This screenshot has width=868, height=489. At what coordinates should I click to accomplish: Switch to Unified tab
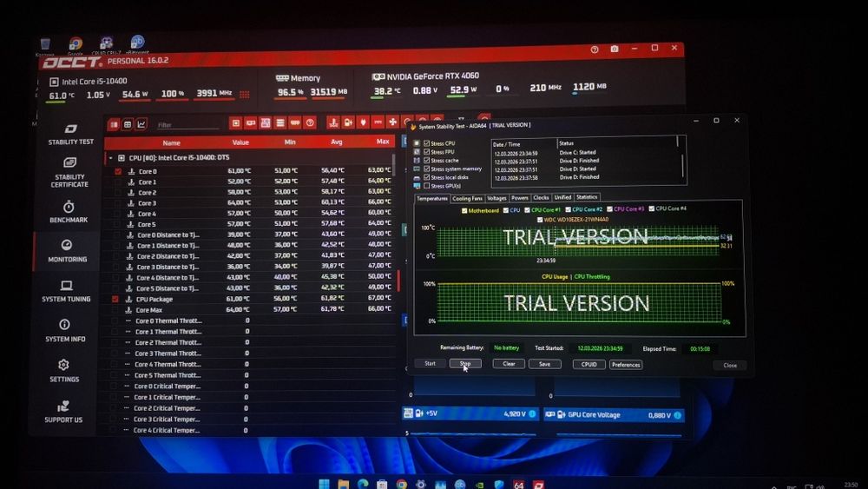[x=562, y=197]
